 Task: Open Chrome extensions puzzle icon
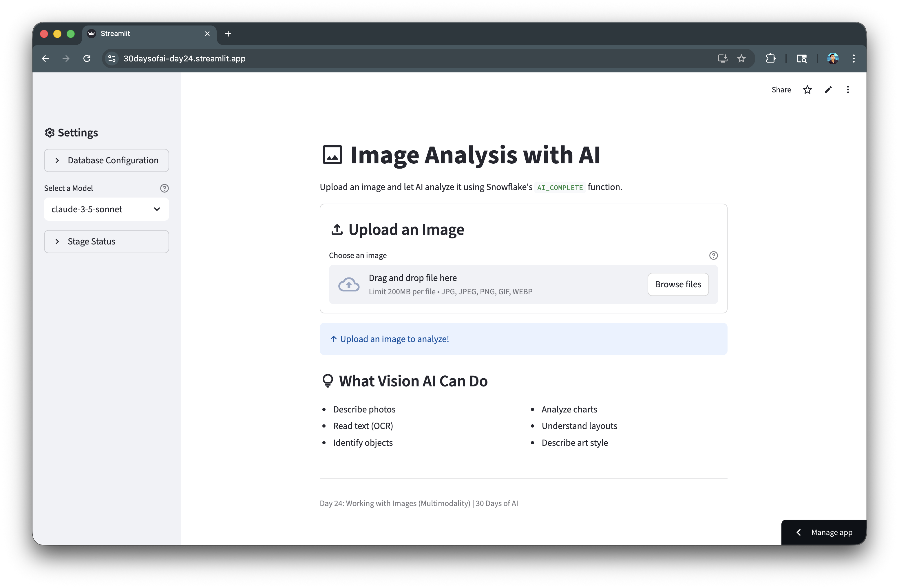[x=771, y=59]
